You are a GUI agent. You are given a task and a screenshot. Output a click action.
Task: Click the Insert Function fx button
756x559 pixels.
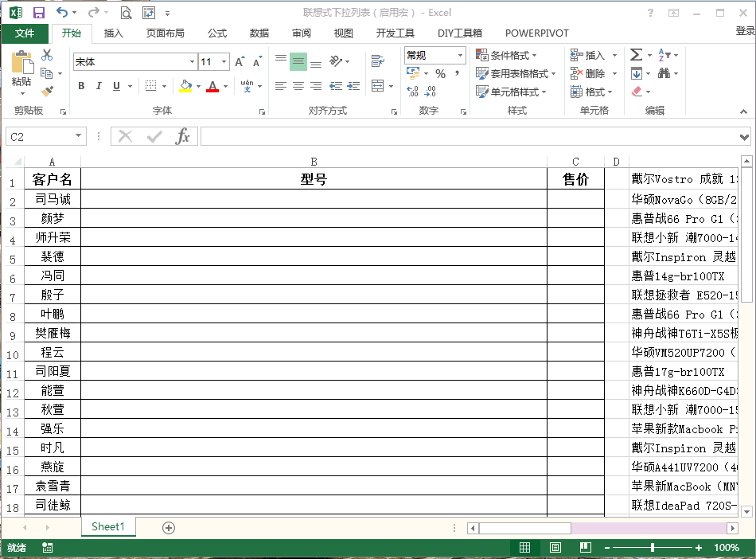coord(183,136)
